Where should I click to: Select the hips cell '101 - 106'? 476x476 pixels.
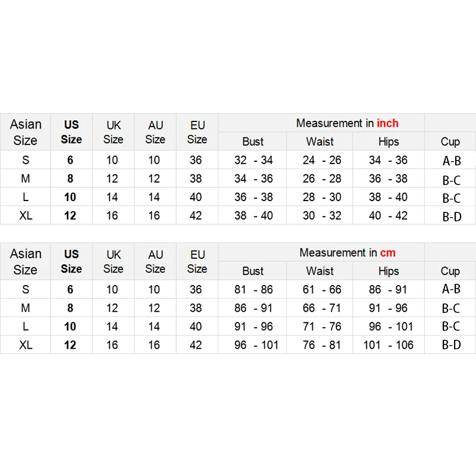(388, 345)
